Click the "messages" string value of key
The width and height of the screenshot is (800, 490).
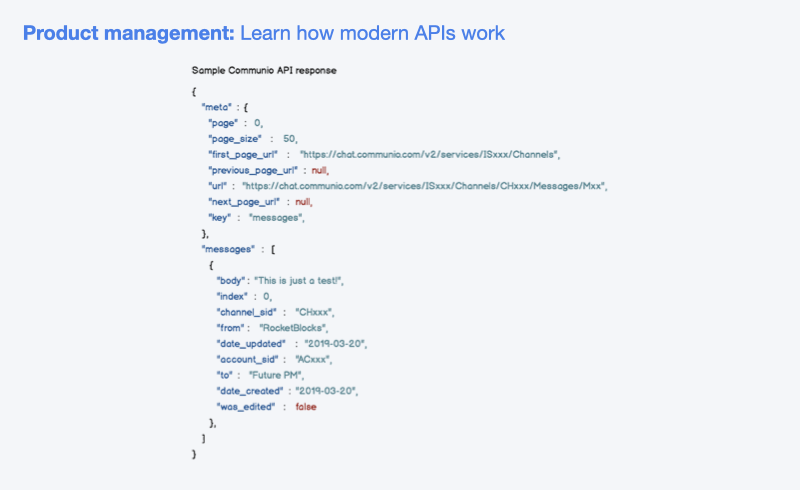coord(277,218)
